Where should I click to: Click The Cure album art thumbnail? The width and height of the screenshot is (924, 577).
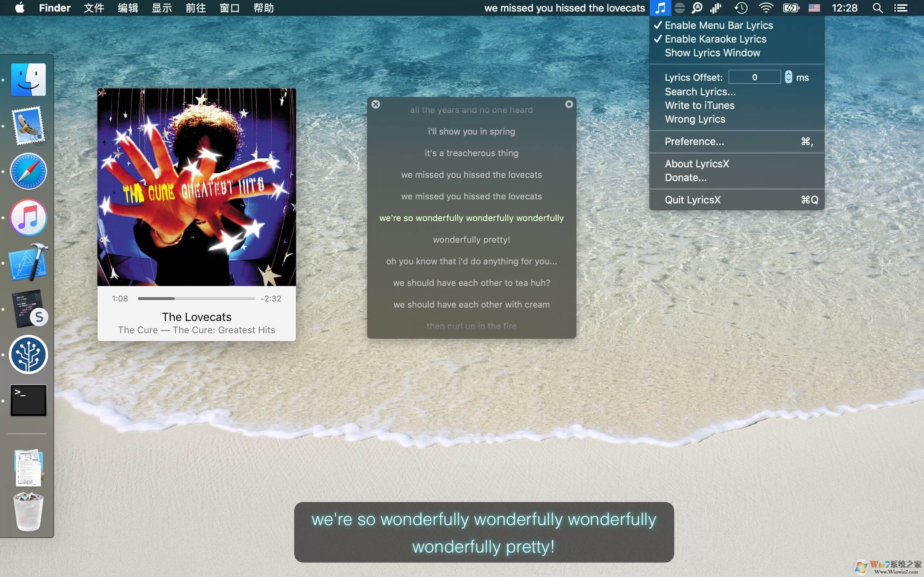point(196,188)
